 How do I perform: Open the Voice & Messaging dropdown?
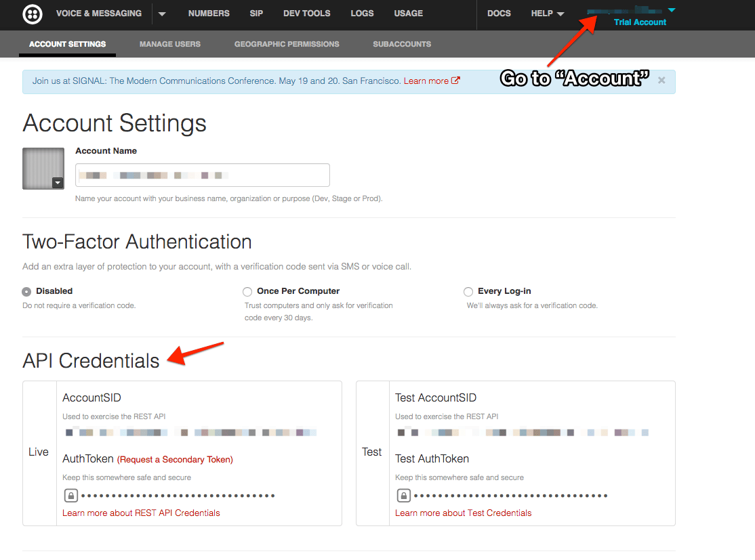point(161,14)
